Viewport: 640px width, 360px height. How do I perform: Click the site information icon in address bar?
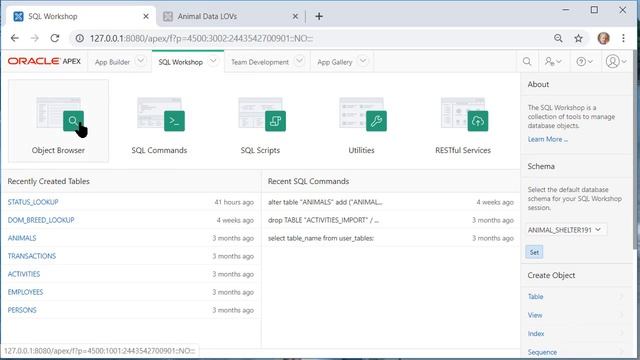pos(80,38)
